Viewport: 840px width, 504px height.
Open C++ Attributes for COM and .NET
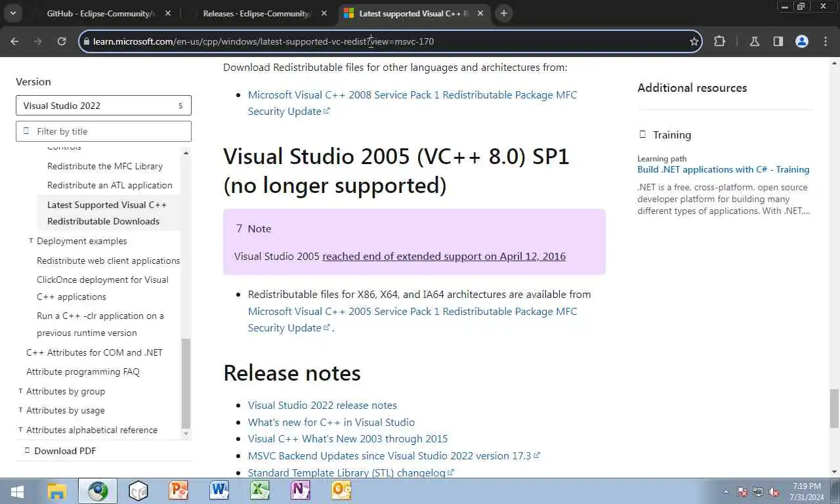point(94,352)
